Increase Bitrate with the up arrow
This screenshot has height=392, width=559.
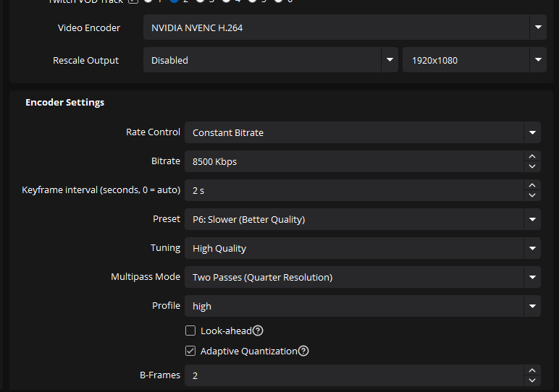pyautogui.click(x=532, y=156)
